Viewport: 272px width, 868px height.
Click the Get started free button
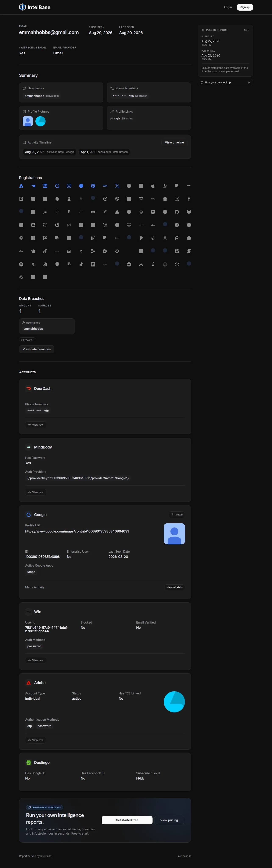[127, 820]
